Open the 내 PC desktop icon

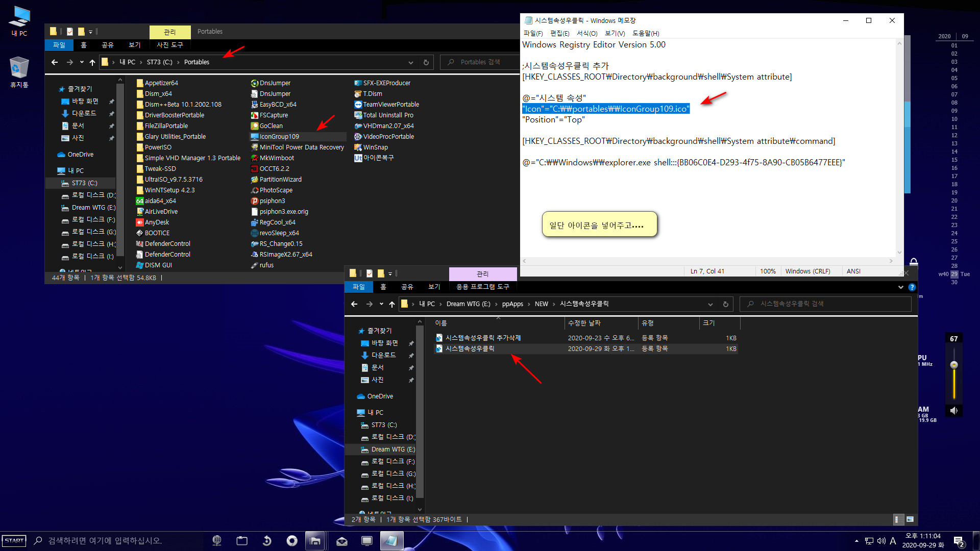[x=19, y=21]
